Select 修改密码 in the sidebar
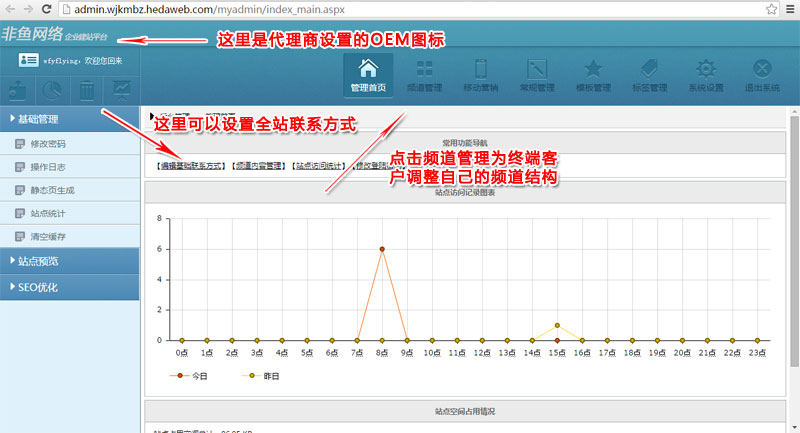Viewport: 800px width, 433px height. tap(48, 144)
